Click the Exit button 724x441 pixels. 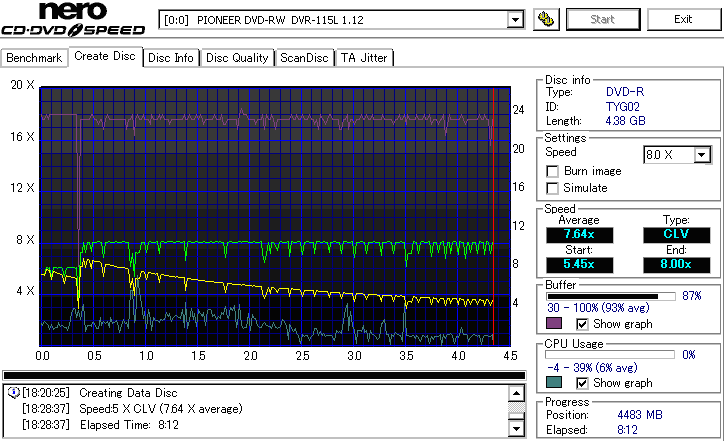click(x=683, y=19)
